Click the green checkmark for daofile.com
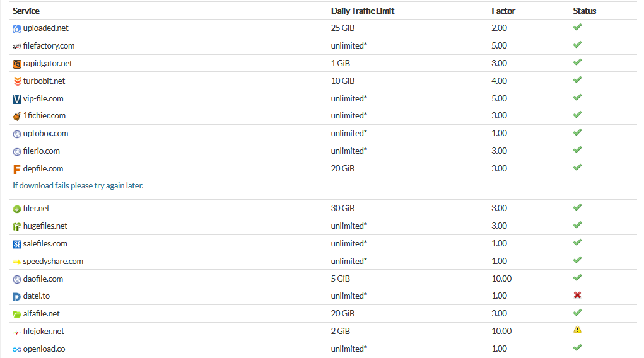Image resolution: width=644 pixels, height=358 pixels. 577,277
